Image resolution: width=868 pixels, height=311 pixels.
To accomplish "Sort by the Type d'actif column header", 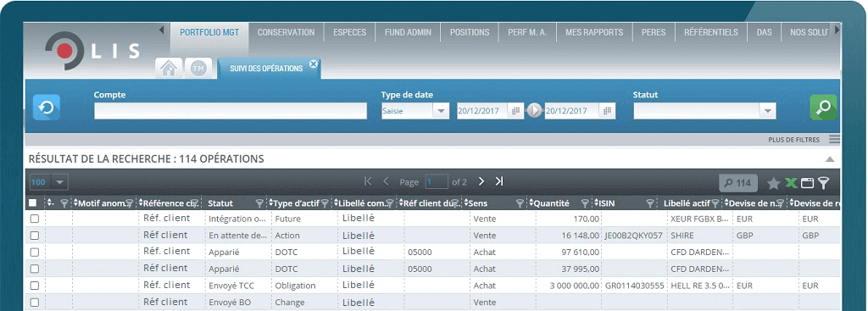I will coord(296,203).
